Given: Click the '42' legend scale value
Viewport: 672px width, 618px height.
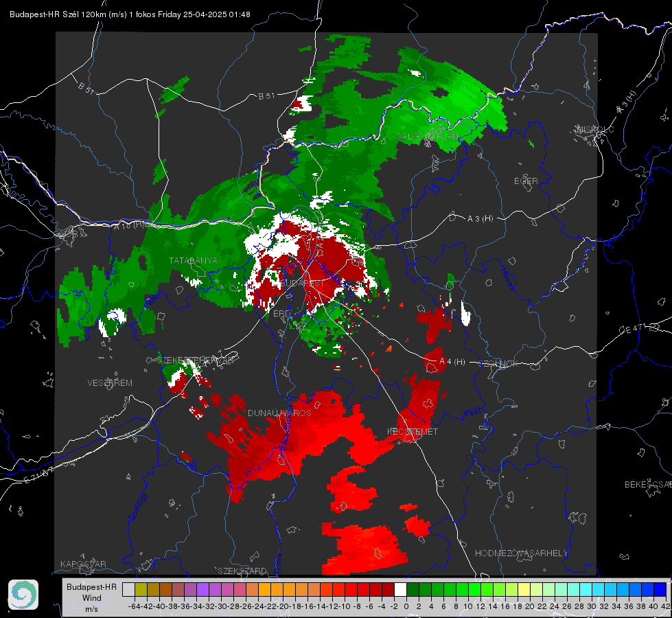Looking at the screenshot, I should tap(666, 606).
